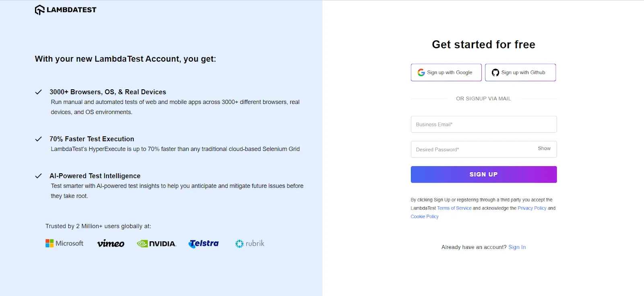Show the desired password text
The height and width of the screenshot is (296, 644).
[x=544, y=148]
